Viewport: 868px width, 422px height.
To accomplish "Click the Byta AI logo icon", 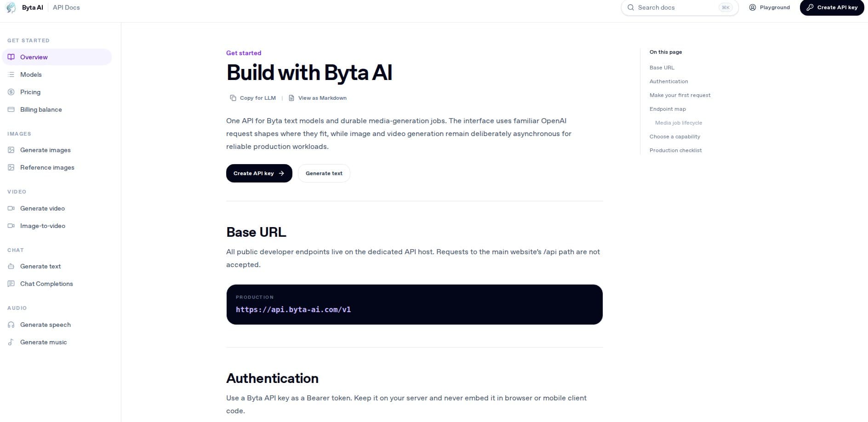I will click(x=11, y=7).
